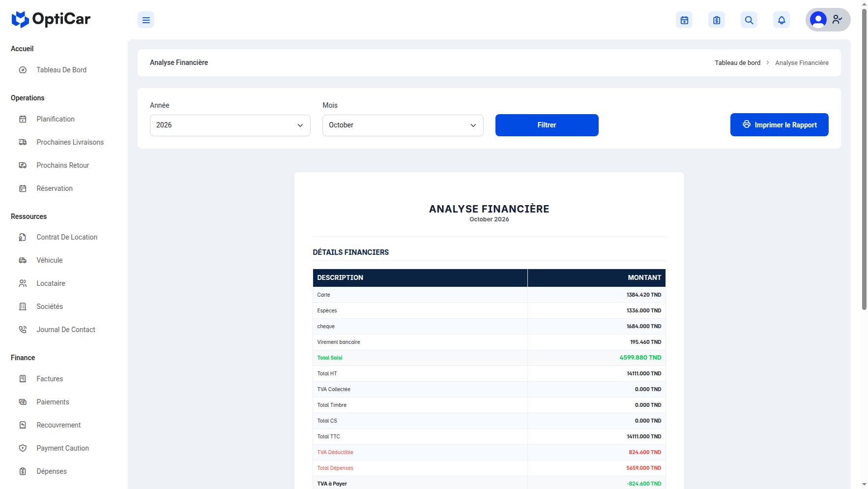Click the page vertical scrollbar

[864, 160]
